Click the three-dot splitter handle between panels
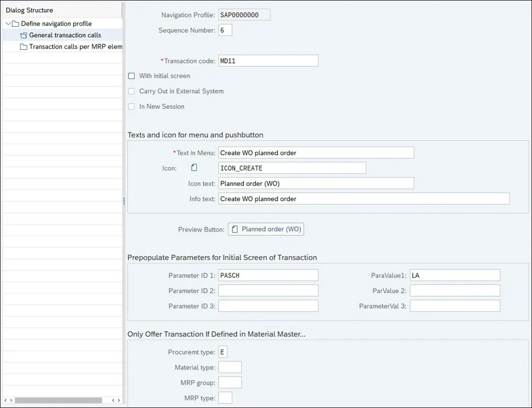The height and width of the screenshot is (408, 532). click(x=124, y=202)
